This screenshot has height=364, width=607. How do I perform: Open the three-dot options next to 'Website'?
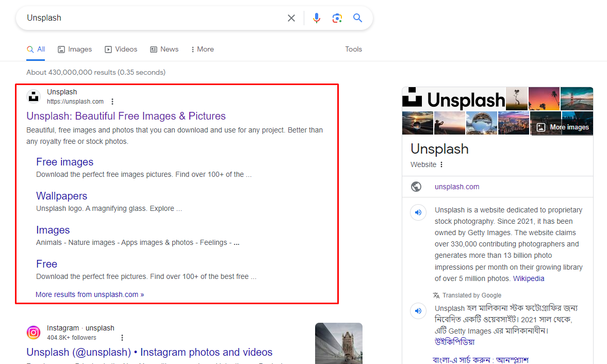442,164
